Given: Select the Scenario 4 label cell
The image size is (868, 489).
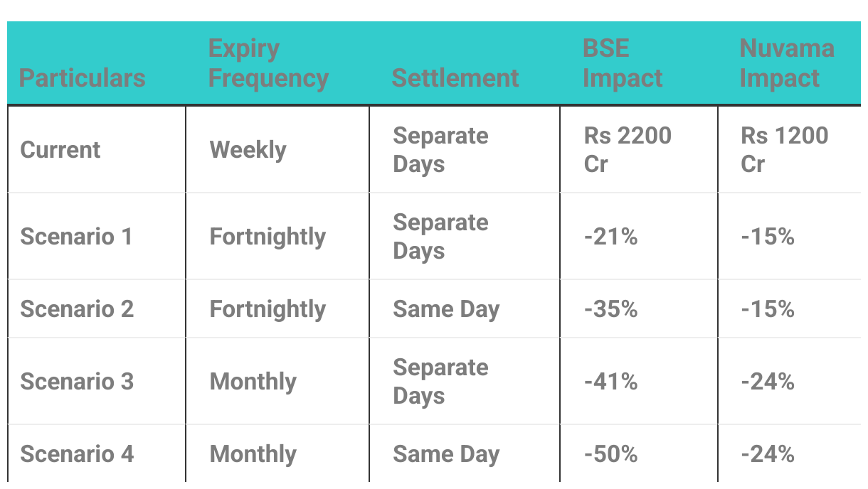Looking at the screenshot, I should (x=77, y=454).
